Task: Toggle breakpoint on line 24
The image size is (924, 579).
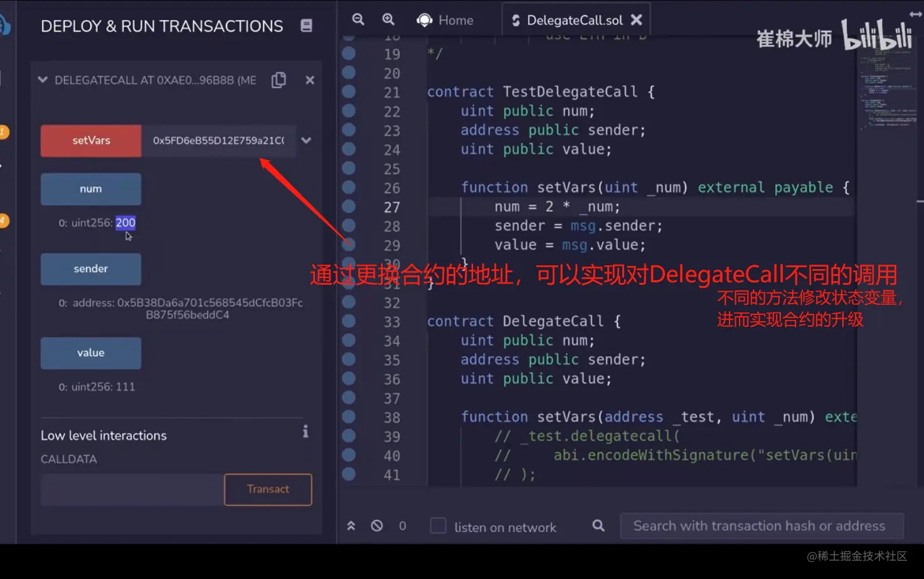Action: [349, 149]
